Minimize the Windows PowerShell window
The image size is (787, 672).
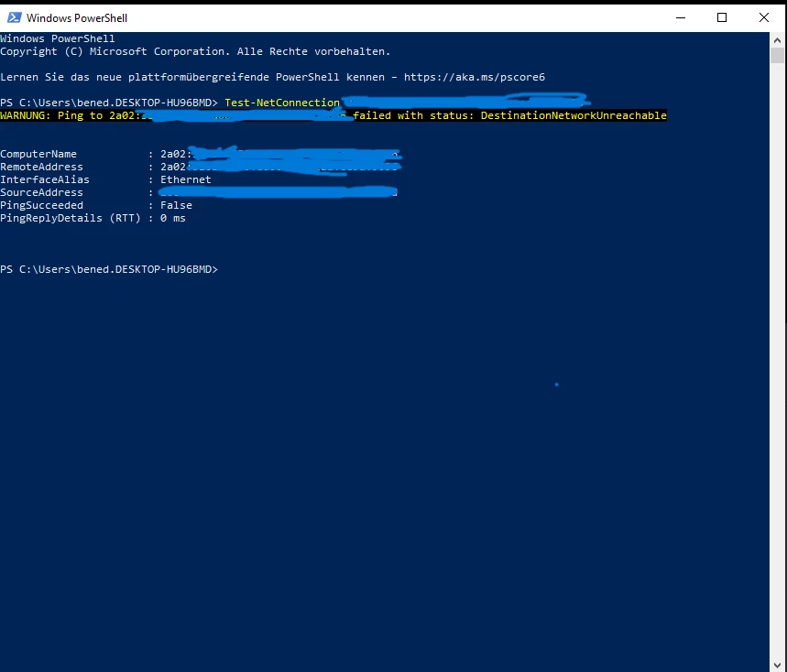pyautogui.click(x=681, y=17)
